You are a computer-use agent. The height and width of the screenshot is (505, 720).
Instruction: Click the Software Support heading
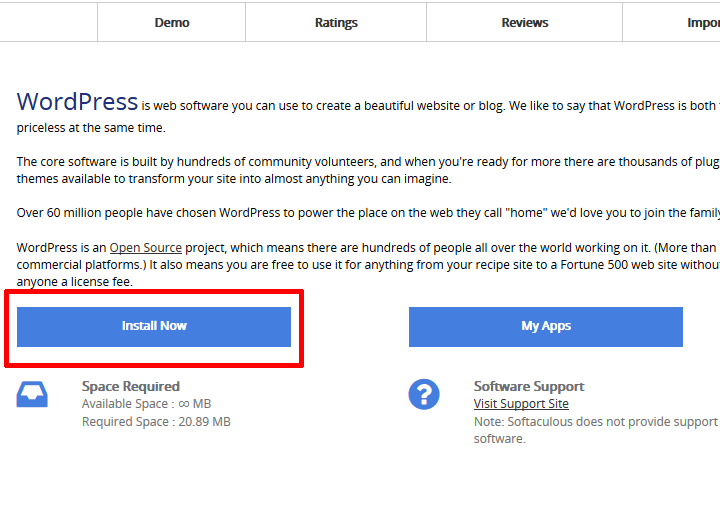528,386
